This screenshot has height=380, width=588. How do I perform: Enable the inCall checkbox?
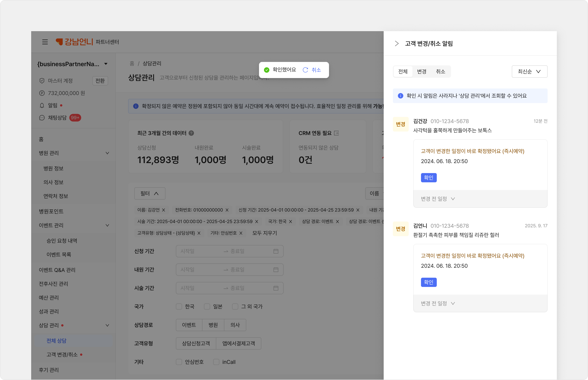pos(216,362)
